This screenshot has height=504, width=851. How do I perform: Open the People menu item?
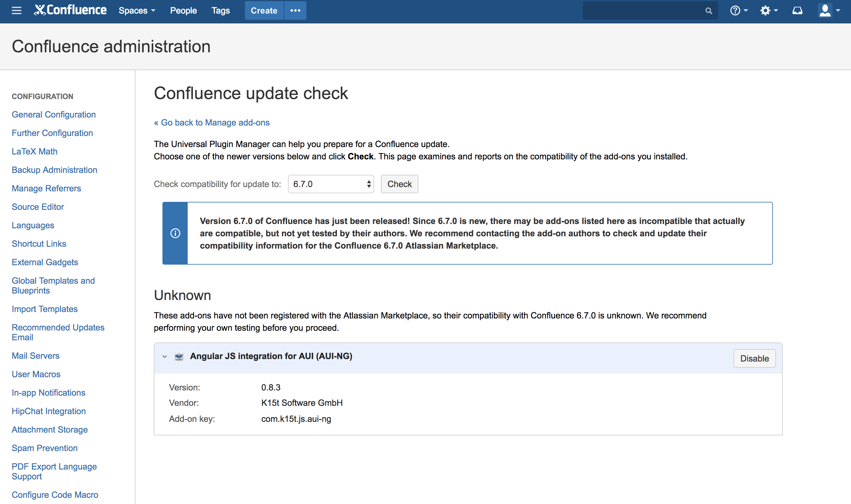(x=183, y=10)
